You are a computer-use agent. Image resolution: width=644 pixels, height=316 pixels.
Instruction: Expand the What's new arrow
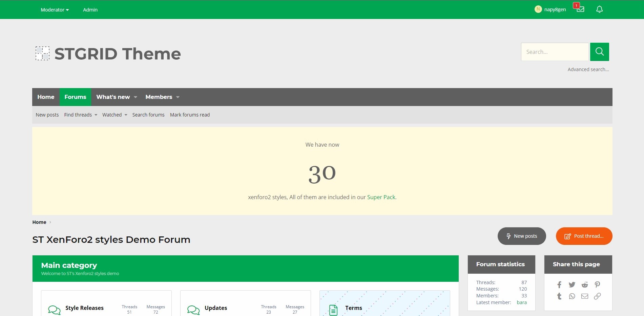136,97
